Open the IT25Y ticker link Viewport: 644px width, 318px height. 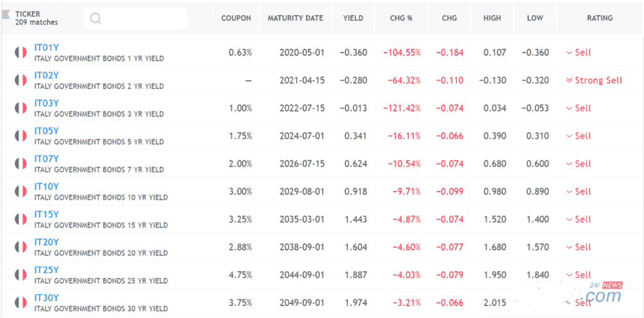pos(46,270)
